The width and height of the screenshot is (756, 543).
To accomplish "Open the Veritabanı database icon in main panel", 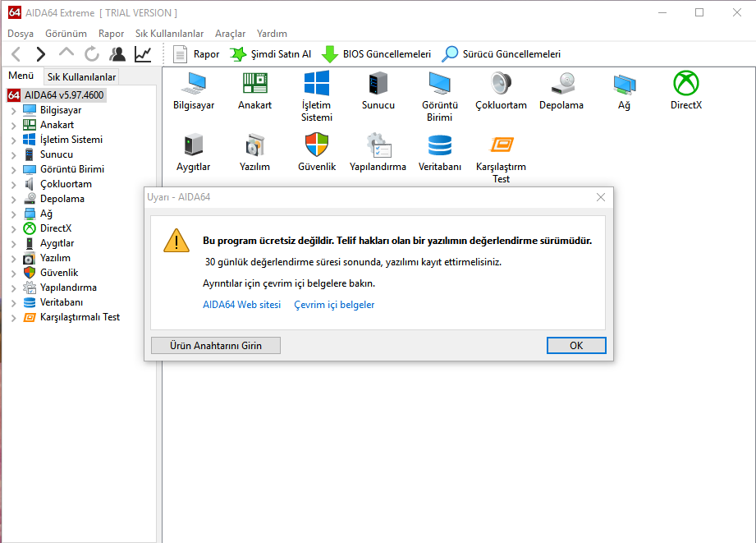I will click(439, 153).
